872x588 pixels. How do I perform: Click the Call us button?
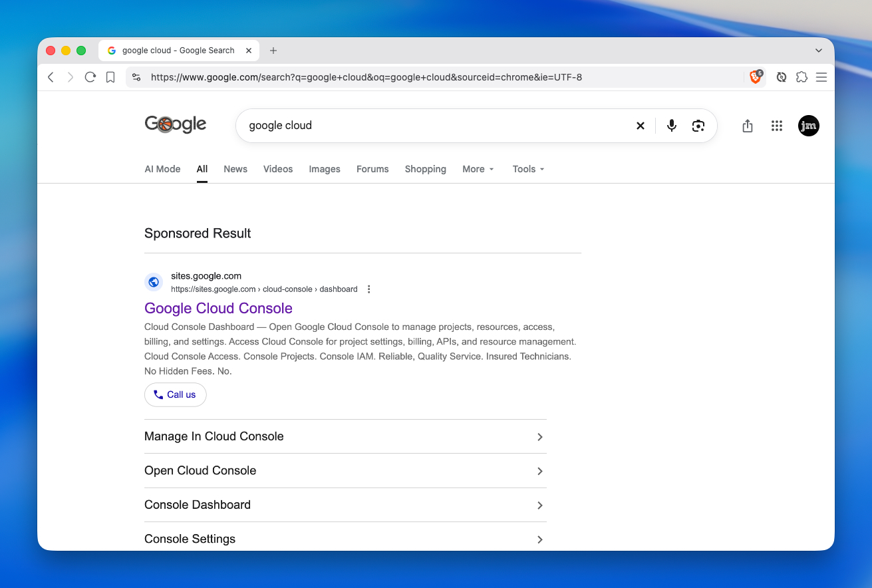click(x=176, y=394)
